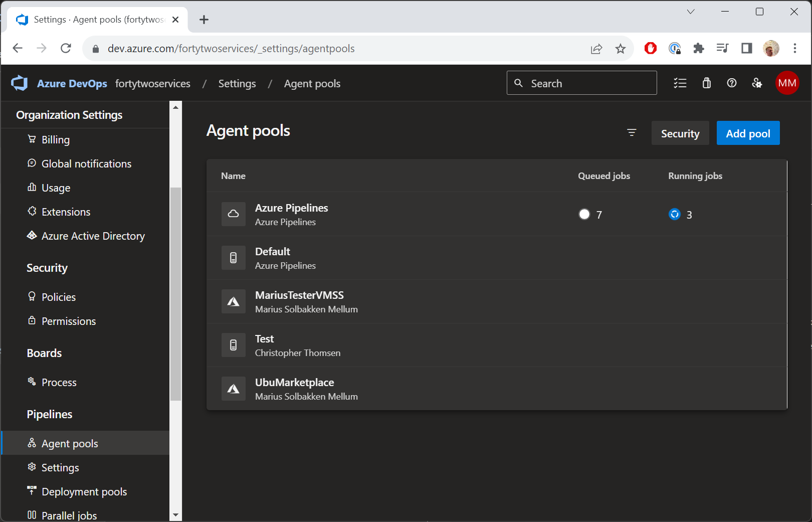The width and height of the screenshot is (812, 522).
Task: Click the Azure DevOps logo icon
Action: (x=20, y=83)
